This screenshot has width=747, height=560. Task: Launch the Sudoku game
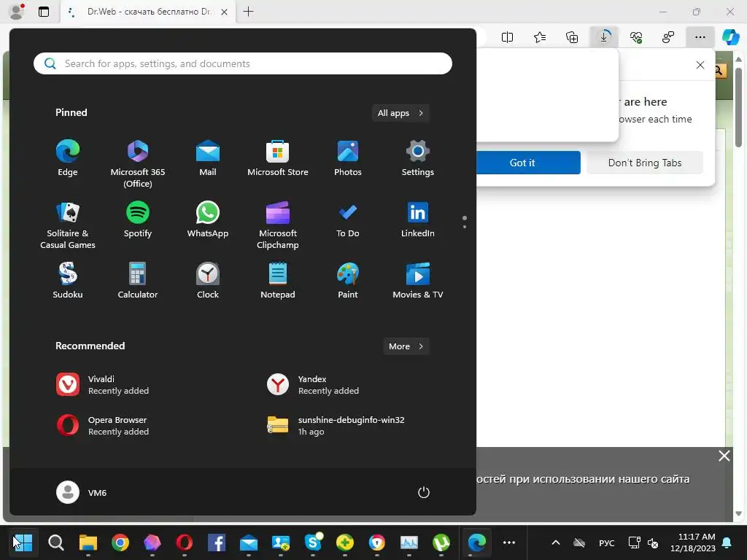point(68,281)
